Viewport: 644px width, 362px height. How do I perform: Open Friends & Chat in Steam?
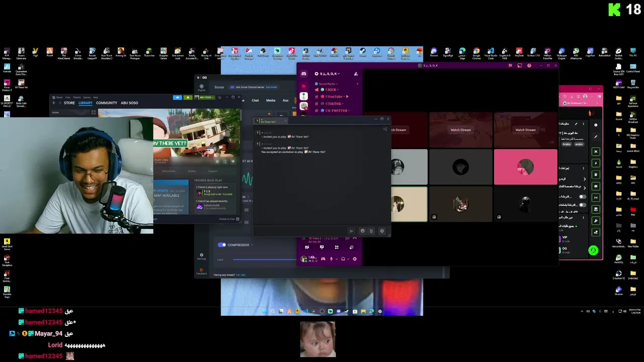tap(228, 219)
